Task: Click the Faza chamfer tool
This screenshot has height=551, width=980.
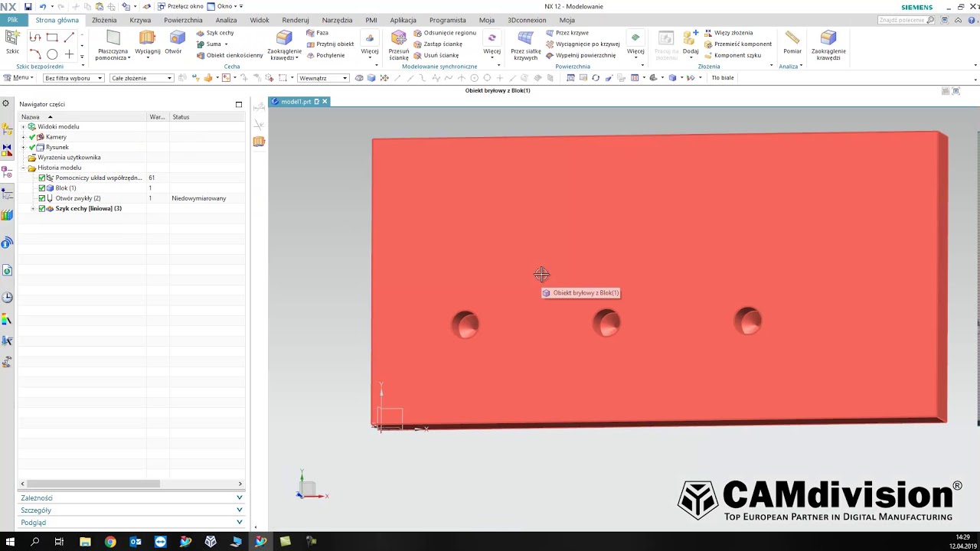Action: (x=317, y=33)
